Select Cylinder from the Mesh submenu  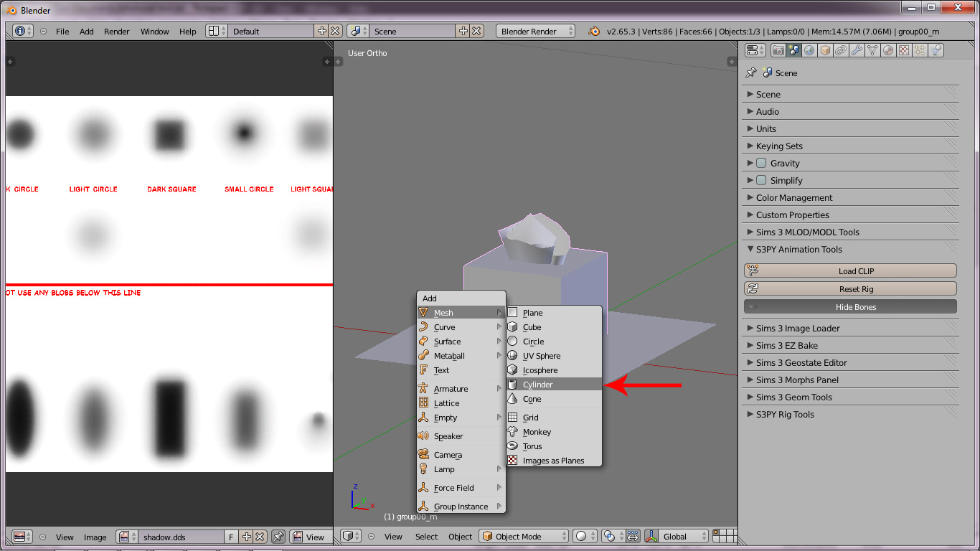(537, 385)
